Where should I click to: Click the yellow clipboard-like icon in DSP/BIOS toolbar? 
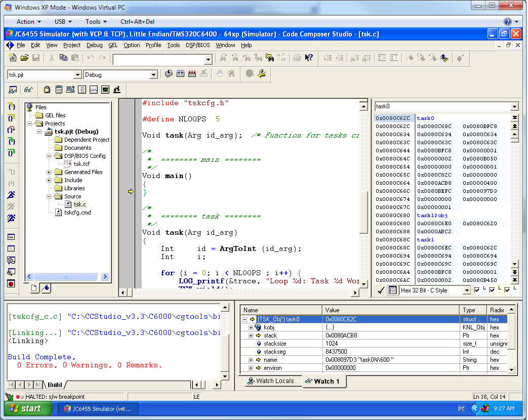point(47,90)
